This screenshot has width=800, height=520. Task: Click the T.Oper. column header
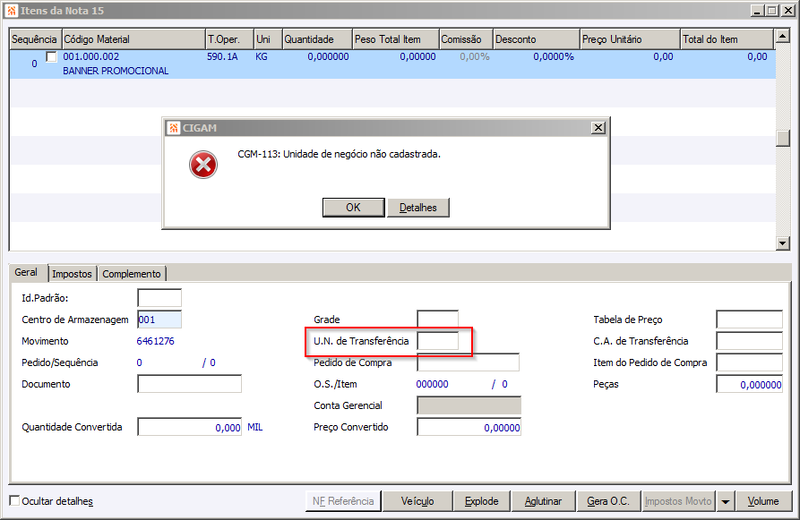point(230,39)
